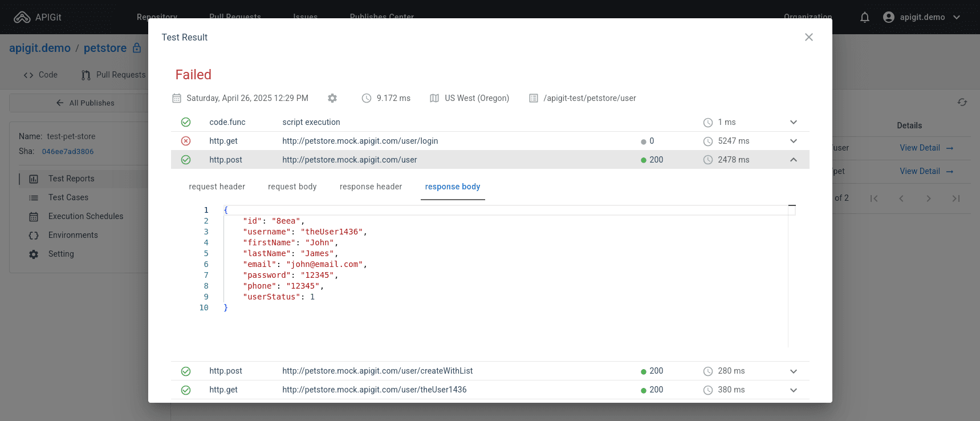The width and height of the screenshot is (980, 421).
Task: Open the apigit.demo breadcrumb link
Action: pyautogui.click(x=40, y=48)
